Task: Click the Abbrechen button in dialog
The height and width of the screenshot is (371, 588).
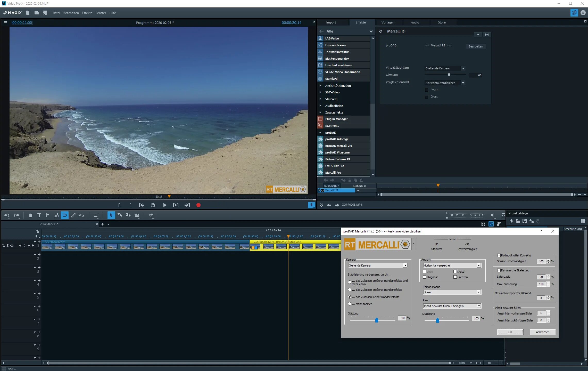Action: [x=542, y=332]
